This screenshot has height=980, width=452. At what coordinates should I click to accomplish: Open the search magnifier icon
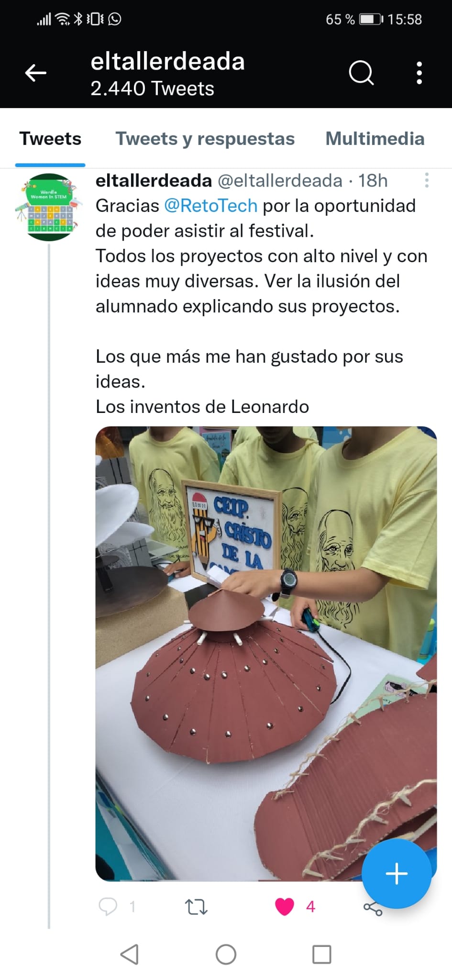361,73
